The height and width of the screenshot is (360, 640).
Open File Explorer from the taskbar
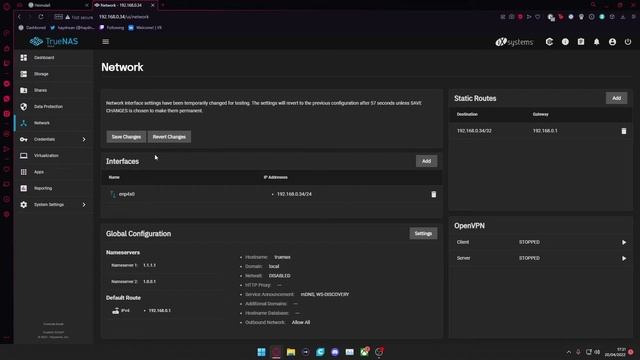291,352
